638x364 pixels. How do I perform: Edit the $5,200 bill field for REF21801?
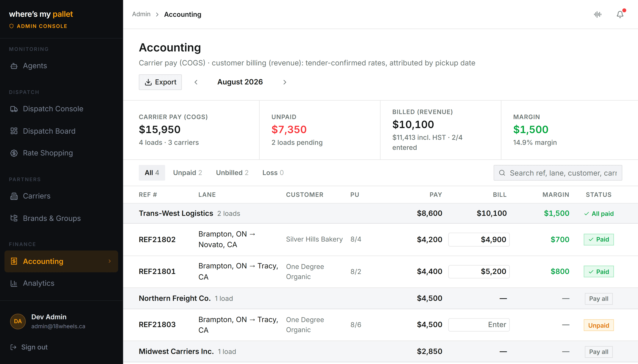tap(479, 272)
